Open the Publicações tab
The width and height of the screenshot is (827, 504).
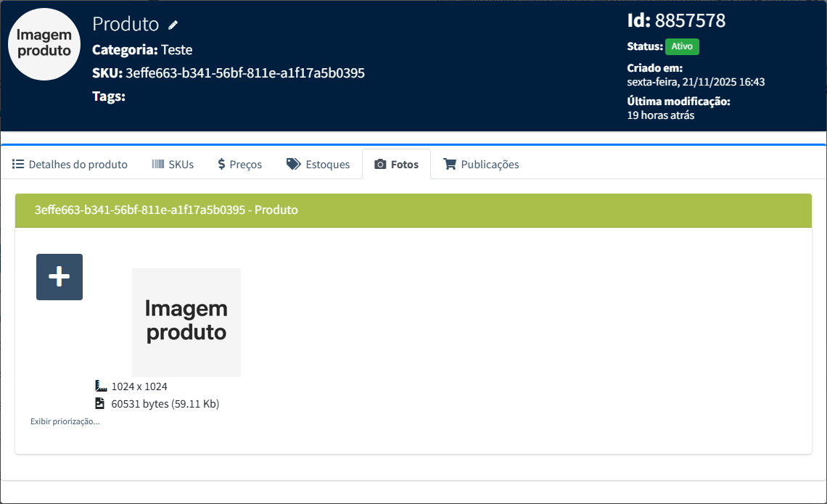pos(481,165)
